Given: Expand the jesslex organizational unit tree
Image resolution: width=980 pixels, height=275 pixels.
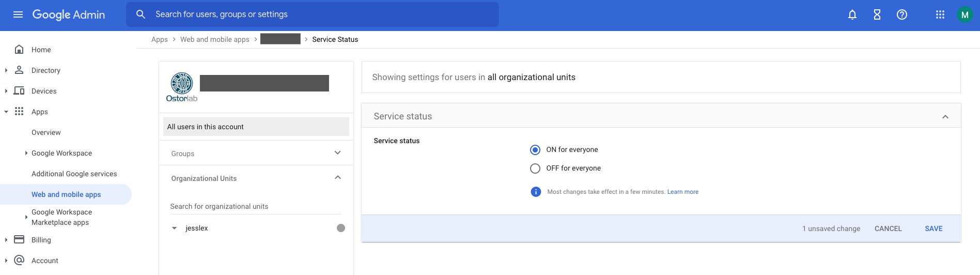Looking at the screenshot, I should tap(175, 228).
